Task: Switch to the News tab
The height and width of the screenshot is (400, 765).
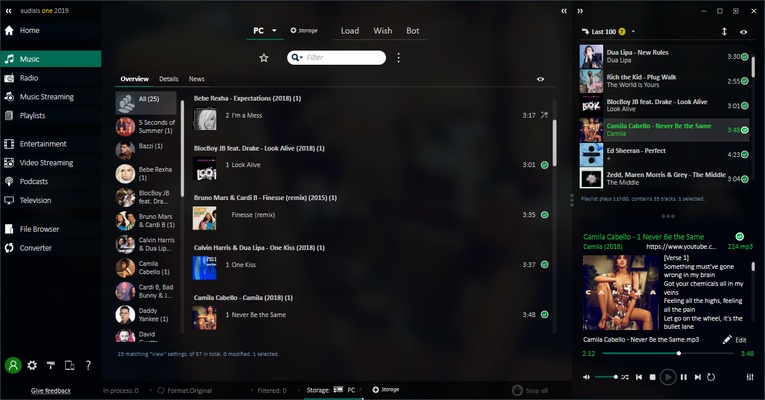Action: click(197, 79)
